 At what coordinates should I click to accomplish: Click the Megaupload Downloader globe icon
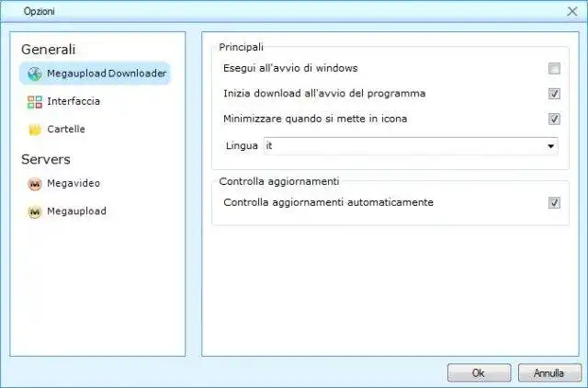(35, 74)
